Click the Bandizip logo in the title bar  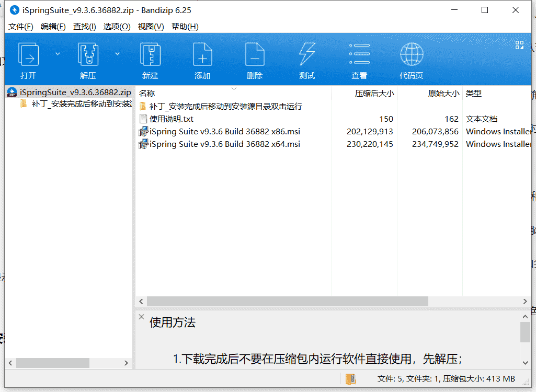[x=14, y=10]
